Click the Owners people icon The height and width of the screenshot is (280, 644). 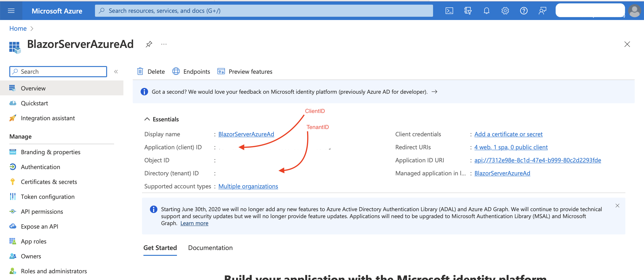tap(13, 256)
